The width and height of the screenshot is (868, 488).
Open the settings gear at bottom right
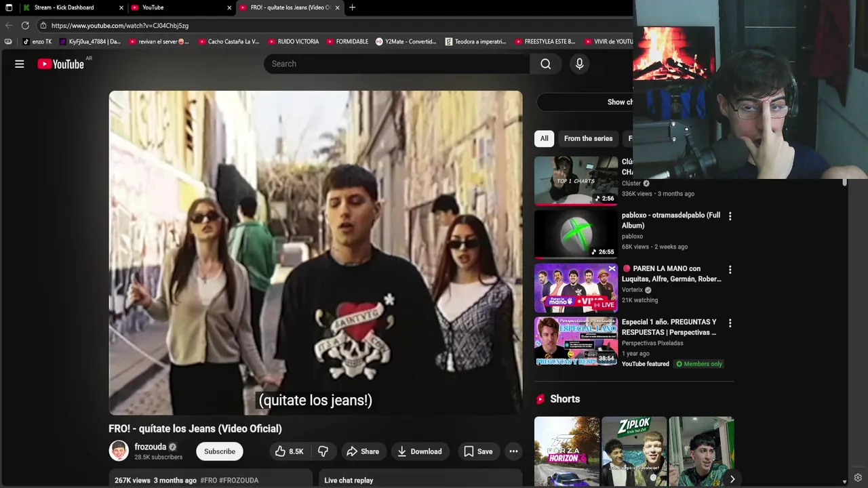(858, 478)
